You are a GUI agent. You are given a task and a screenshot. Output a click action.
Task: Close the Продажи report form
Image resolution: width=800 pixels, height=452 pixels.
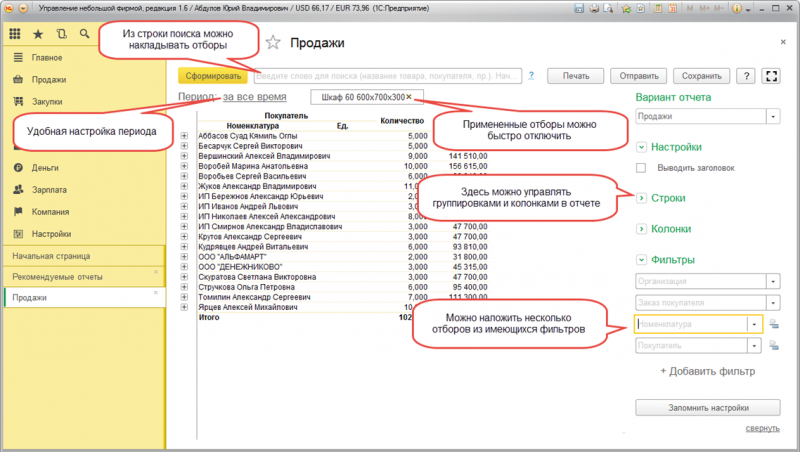[x=783, y=42]
